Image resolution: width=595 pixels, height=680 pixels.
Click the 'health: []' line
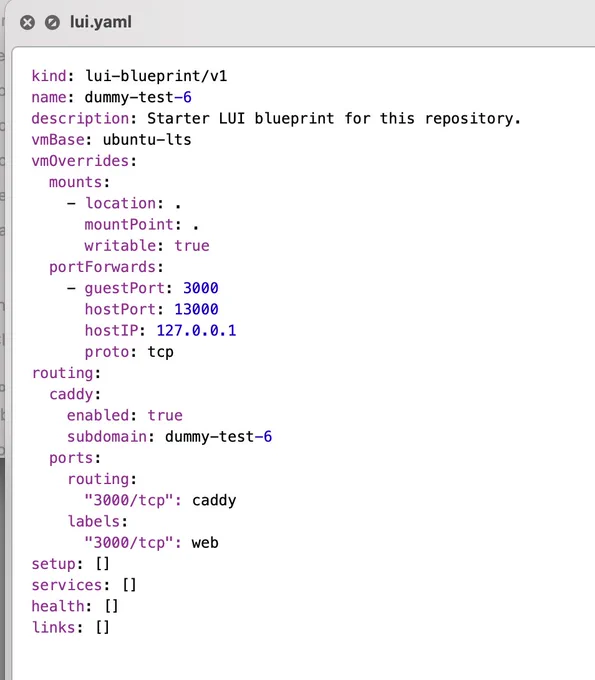[75, 606]
